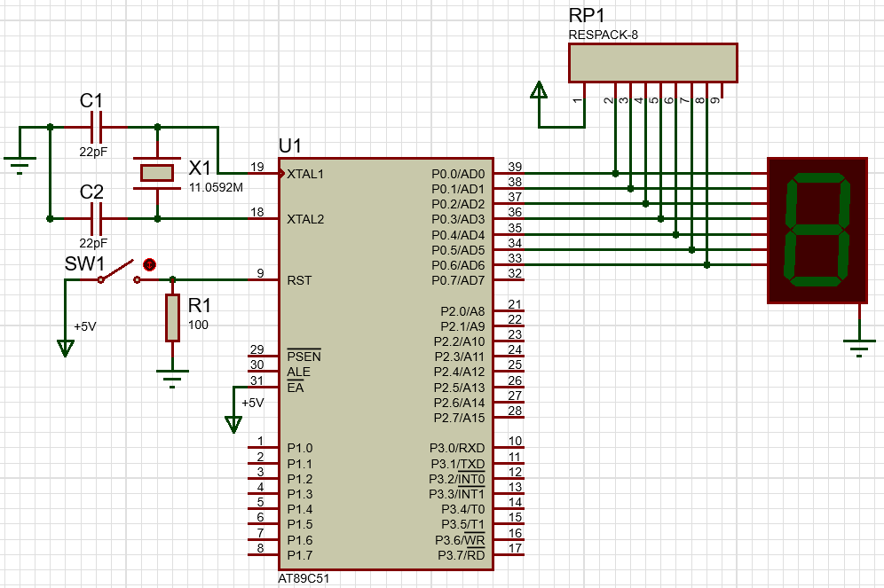The image size is (884, 588).
Task: Click the P1.4 pin label
Action: (300, 510)
